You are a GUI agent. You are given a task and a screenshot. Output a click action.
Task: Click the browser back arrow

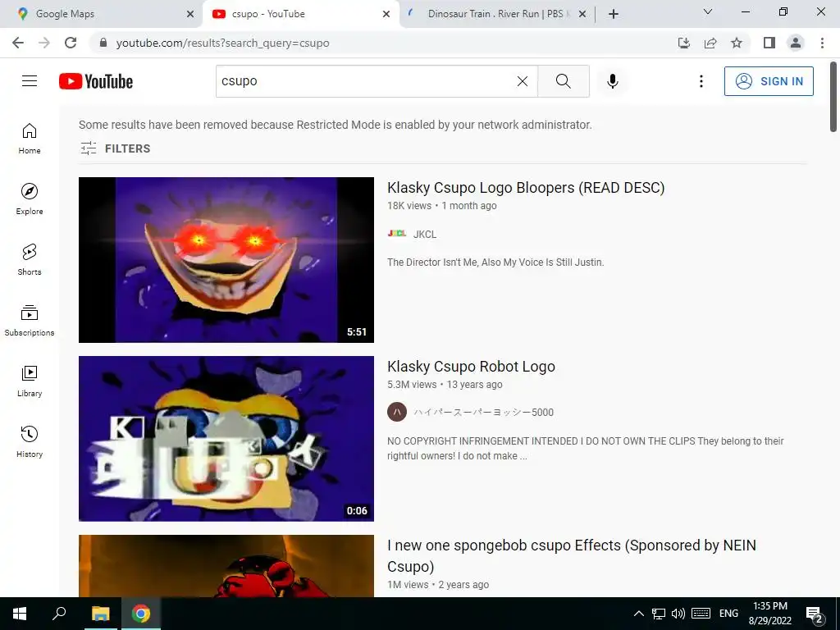click(x=18, y=43)
